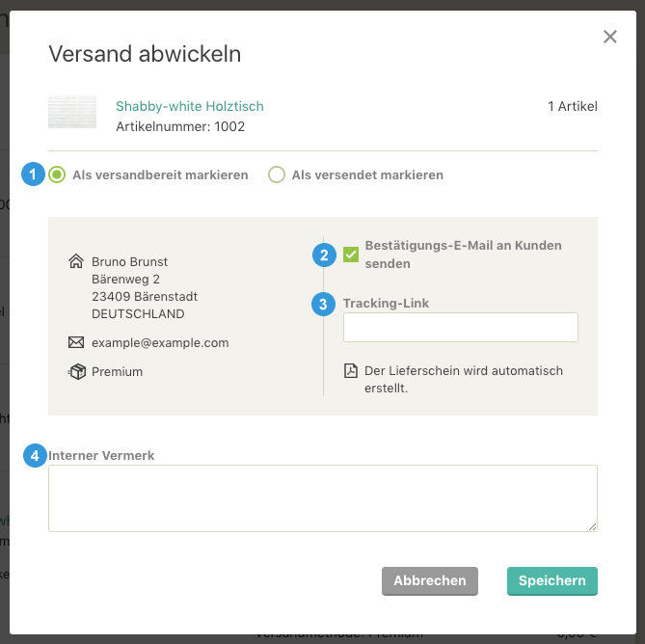Cancel with the Abbrechen button

430,580
